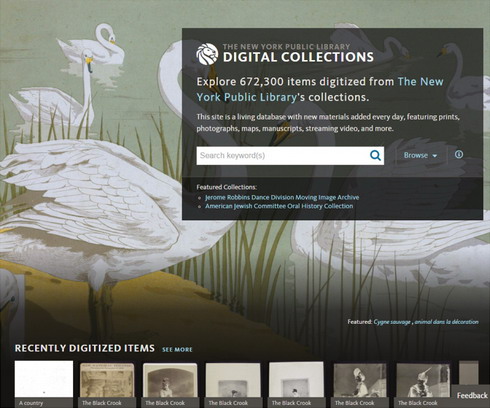Open Jerome Robbins Dance Division Moving Image Archive
This screenshot has width=490, height=408.
pyautogui.click(x=282, y=197)
